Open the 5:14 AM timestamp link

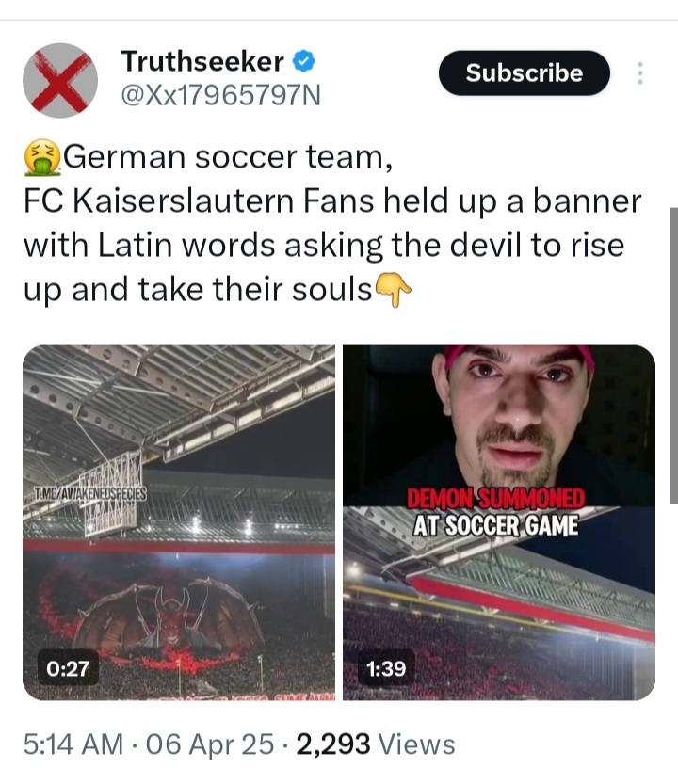[73, 744]
